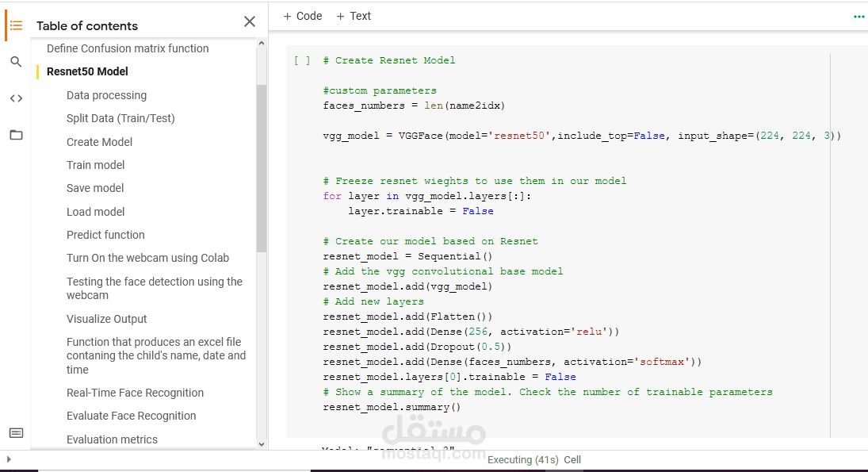
Task: Go to Resnet50 Model section
Action: [x=87, y=71]
